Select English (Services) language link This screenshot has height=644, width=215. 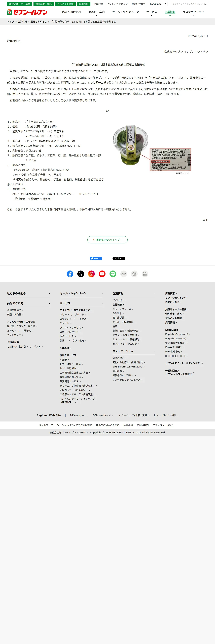click(x=177, y=339)
